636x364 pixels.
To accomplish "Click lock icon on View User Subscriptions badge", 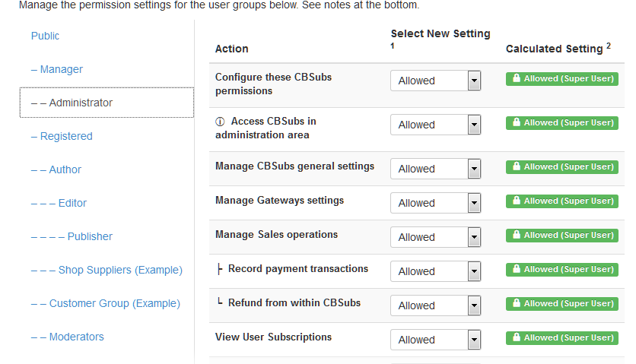I will coord(517,337).
